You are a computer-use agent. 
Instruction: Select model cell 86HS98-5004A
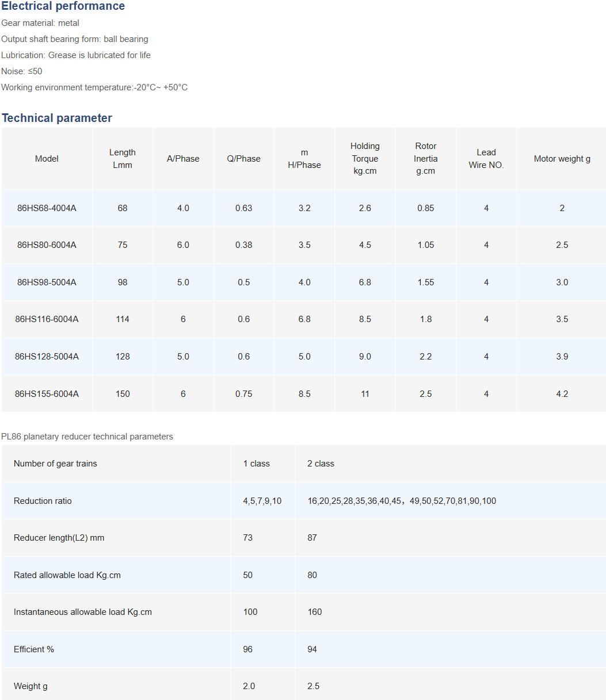47,282
